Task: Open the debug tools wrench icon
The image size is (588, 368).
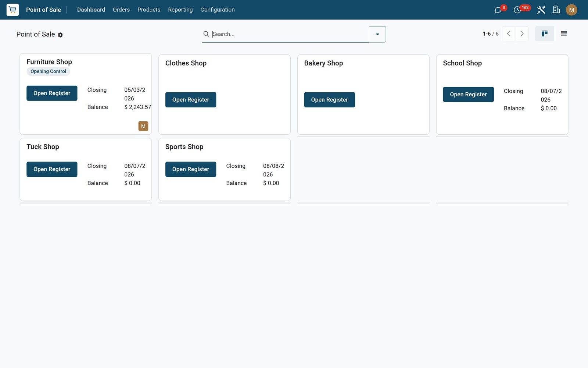Action: tap(541, 10)
